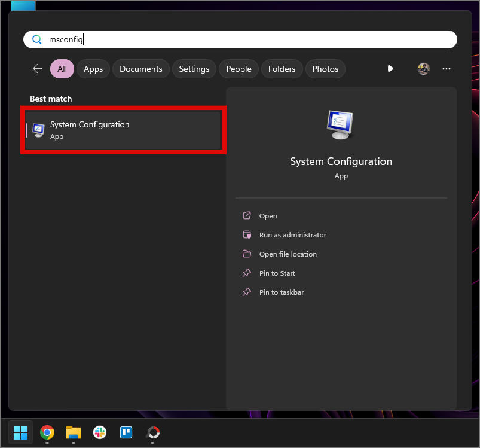This screenshot has height=448, width=480.
Task: Click the search magnifier icon
Action: (x=36, y=39)
